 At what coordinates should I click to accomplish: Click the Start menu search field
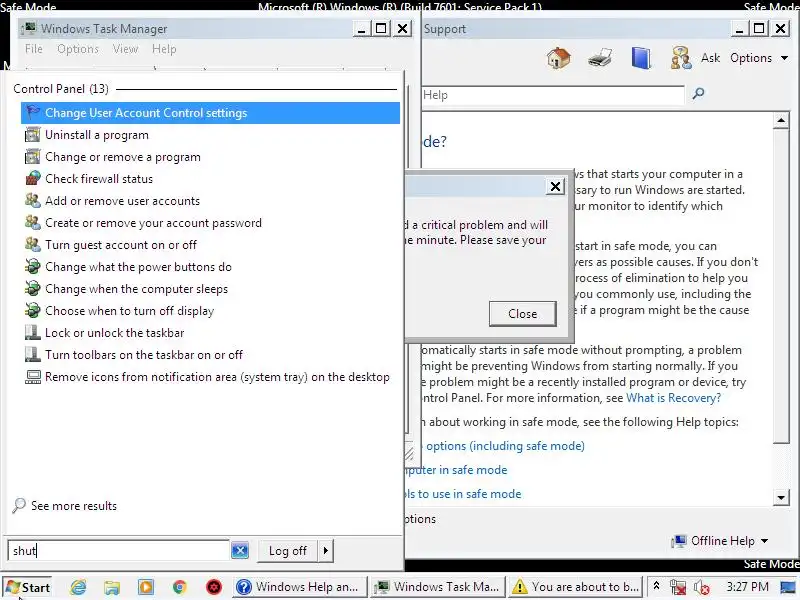click(x=118, y=551)
